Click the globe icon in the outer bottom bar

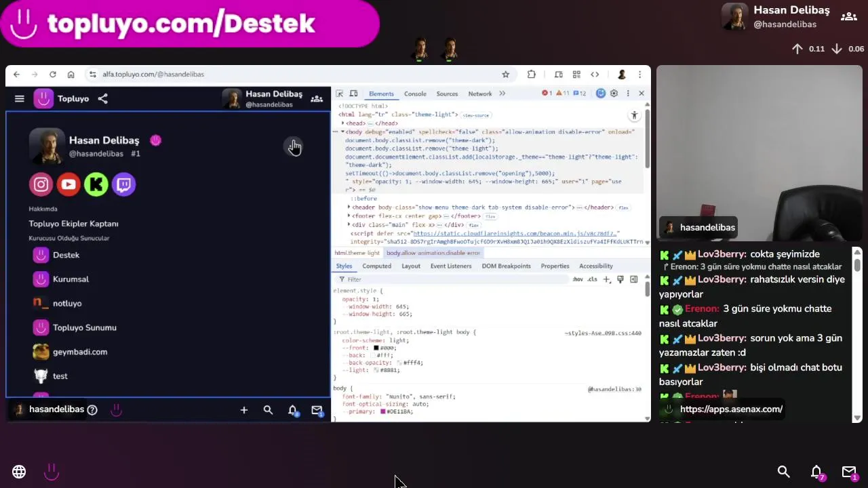(x=19, y=472)
